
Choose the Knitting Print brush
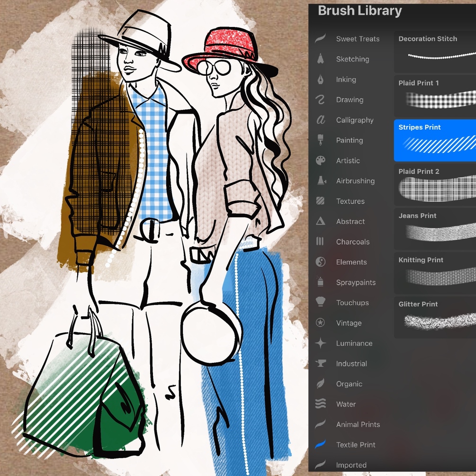435,273
